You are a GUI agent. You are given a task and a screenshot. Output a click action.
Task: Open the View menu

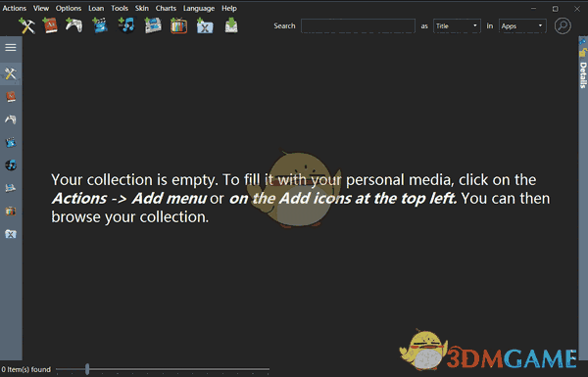click(41, 8)
